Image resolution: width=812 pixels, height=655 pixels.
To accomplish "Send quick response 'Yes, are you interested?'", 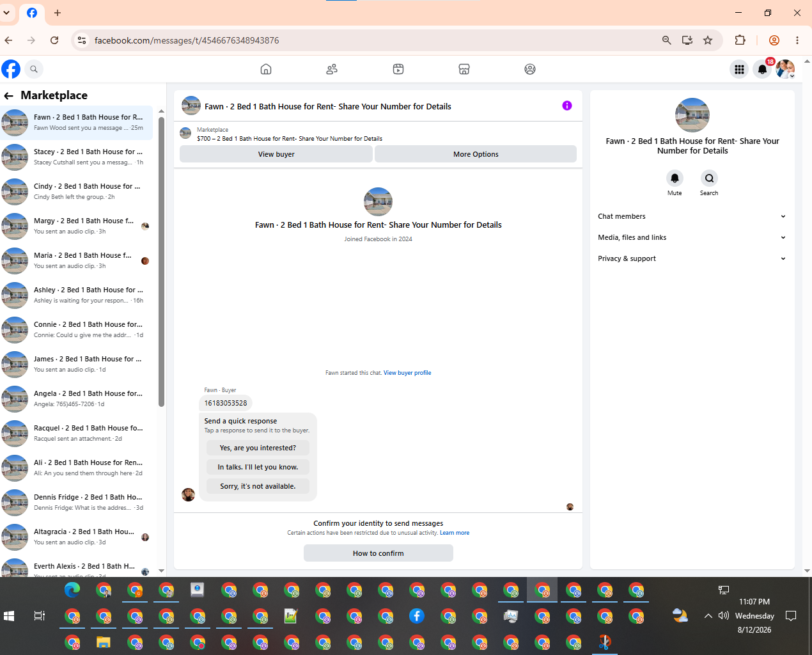I will click(x=258, y=448).
